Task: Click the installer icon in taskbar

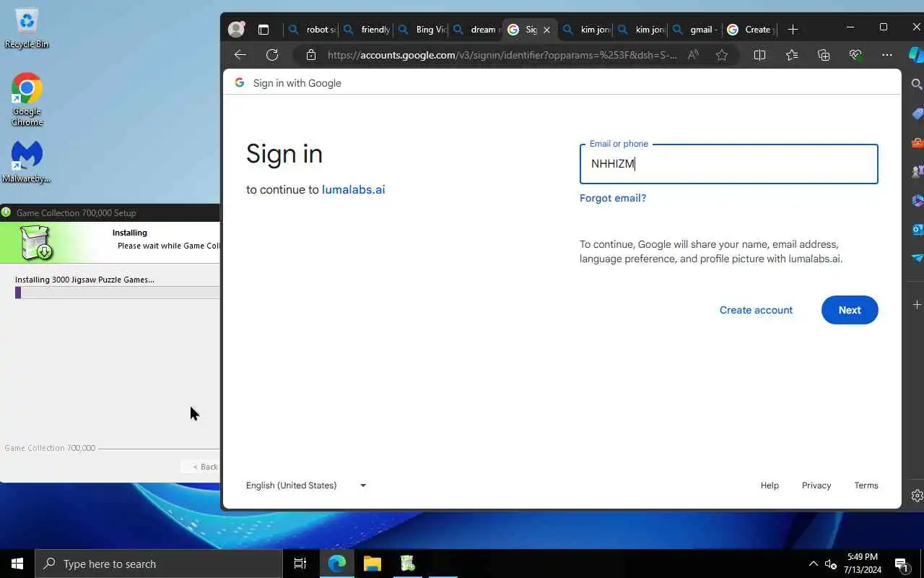Action: click(408, 564)
